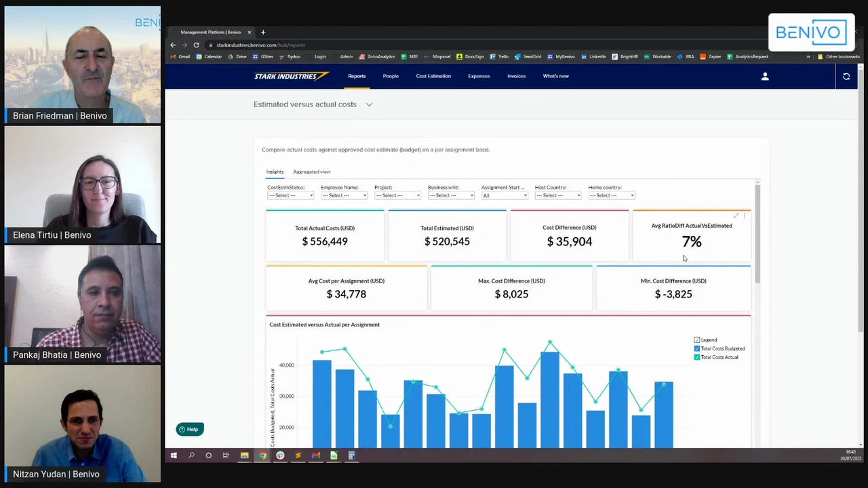This screenshot has height=488, width=868.
Task: Open the Gmail bookmark
Action: coord(180,57)
